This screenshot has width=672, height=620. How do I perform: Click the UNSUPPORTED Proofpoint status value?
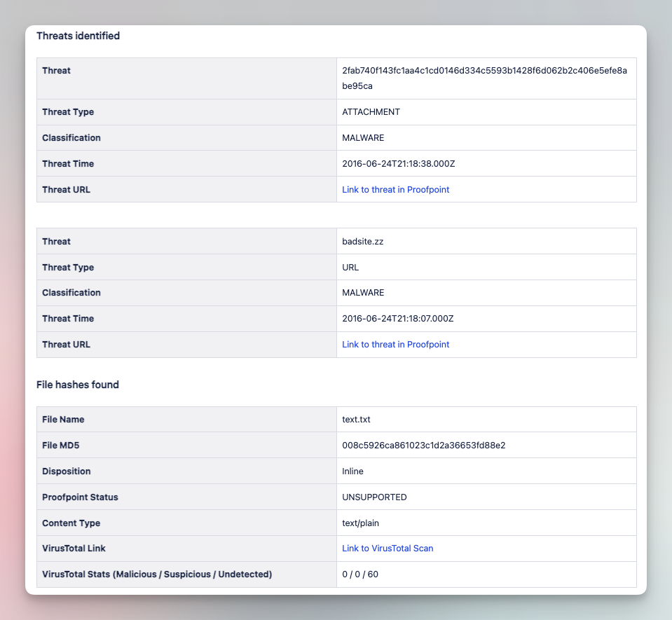pyautogui.click(x=374, y=497)
